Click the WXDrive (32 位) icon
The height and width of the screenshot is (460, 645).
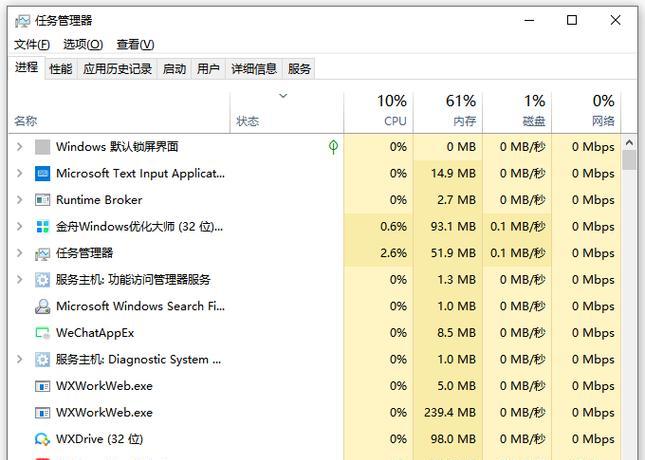[x=42, y=439]
